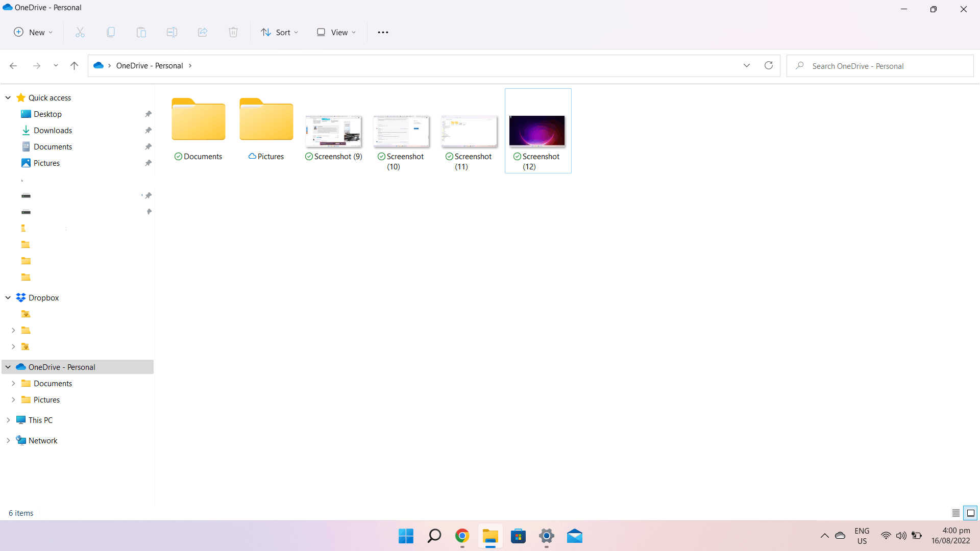Click the Cut icon in toolbar

[80, 32]
